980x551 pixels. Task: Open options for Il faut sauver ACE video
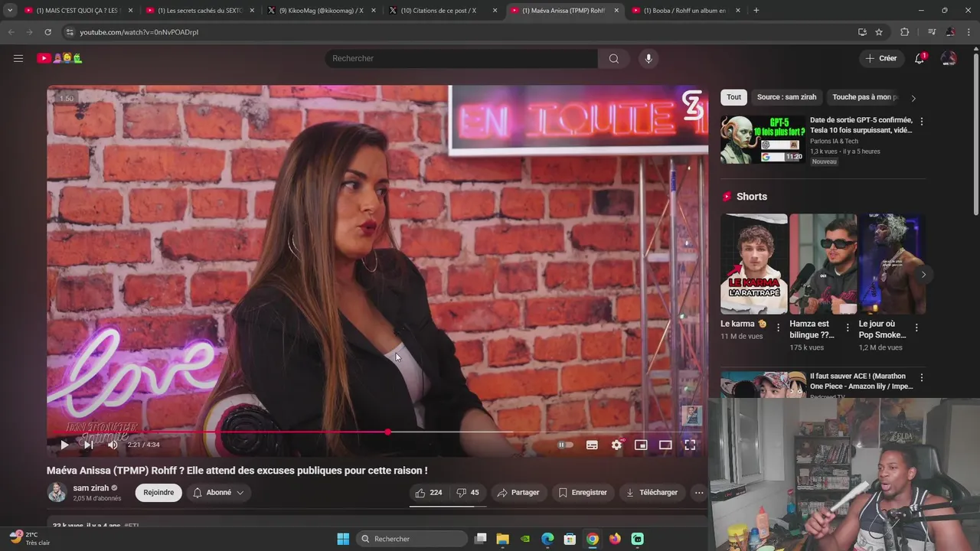click(x=921, y=378)
